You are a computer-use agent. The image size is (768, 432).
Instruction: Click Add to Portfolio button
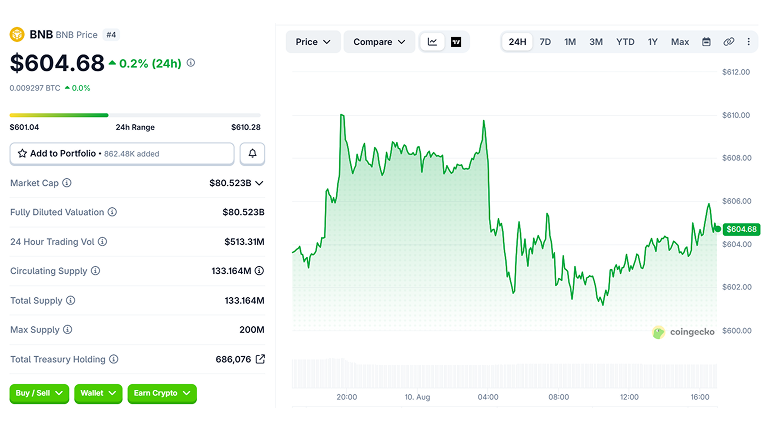click(x=122, y=154)
